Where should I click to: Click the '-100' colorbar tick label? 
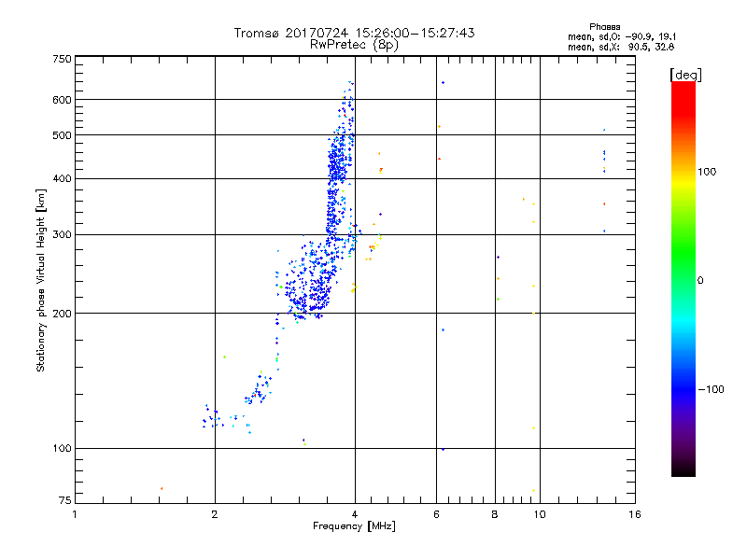tap(711, 389)
